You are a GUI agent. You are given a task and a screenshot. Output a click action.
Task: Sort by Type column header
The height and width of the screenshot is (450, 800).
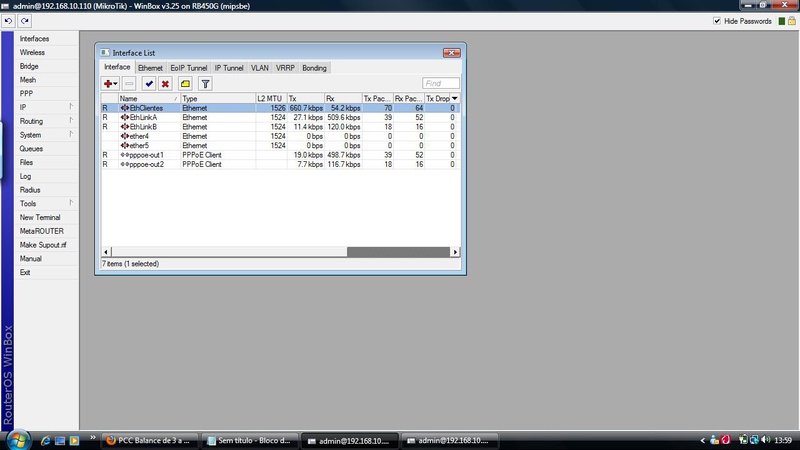pos(218,98)
